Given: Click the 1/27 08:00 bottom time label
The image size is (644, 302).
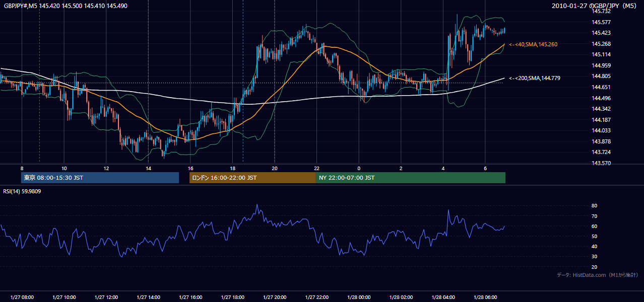Looking at the screenshot, I should click(x=22, y=297).
